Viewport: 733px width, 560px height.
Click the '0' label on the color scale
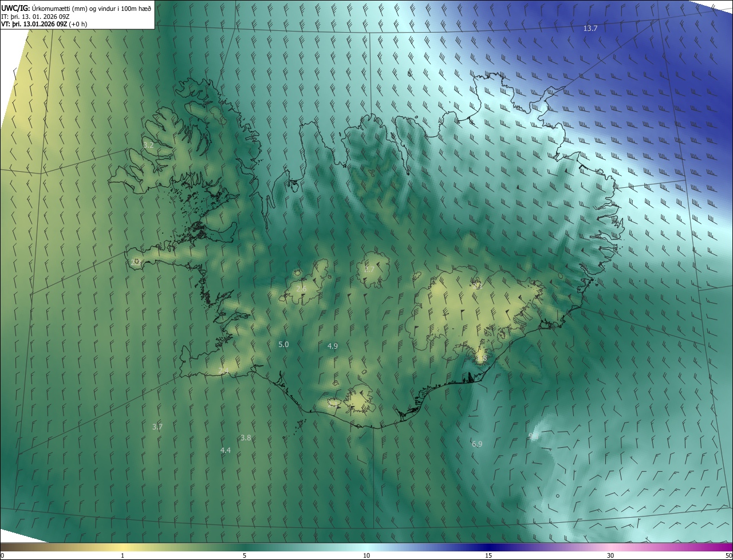(x=2, y=556)
